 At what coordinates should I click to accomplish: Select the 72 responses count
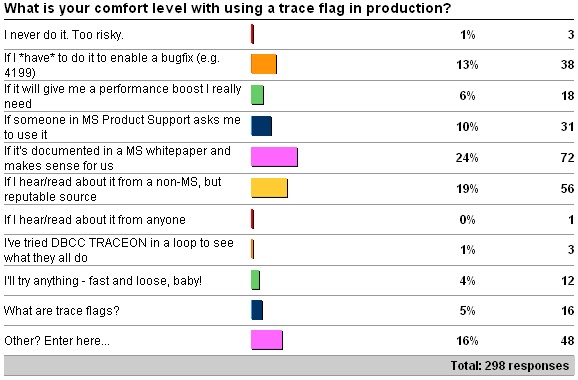[567, 158]
